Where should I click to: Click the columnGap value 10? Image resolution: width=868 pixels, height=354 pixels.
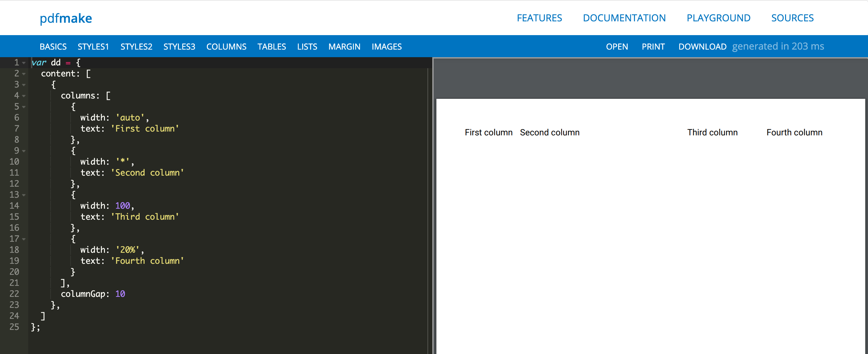[120, 294]
